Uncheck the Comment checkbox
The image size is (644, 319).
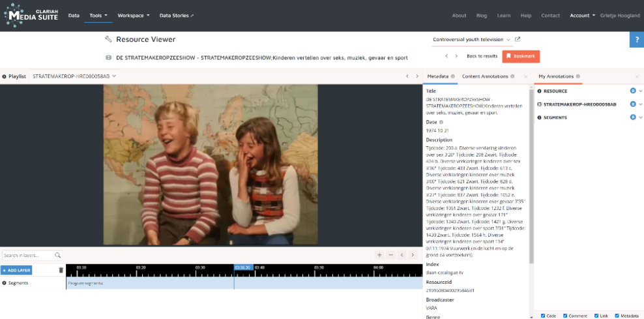(565, 316)
